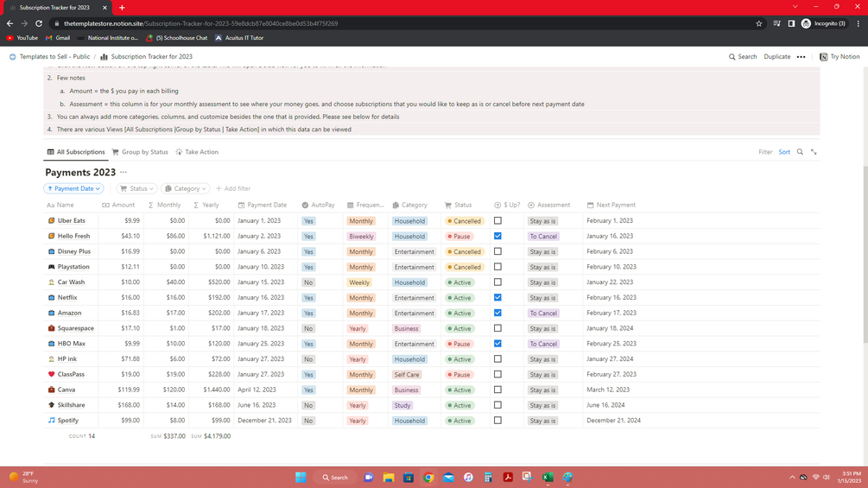868x488 pixels.
Task: Click the Windows taskbar Search box
Action: click(x=335, y=477)
